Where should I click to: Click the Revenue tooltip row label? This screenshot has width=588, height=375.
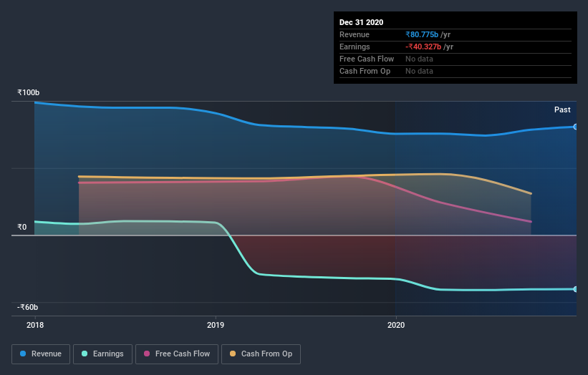(x=355, y=34)
